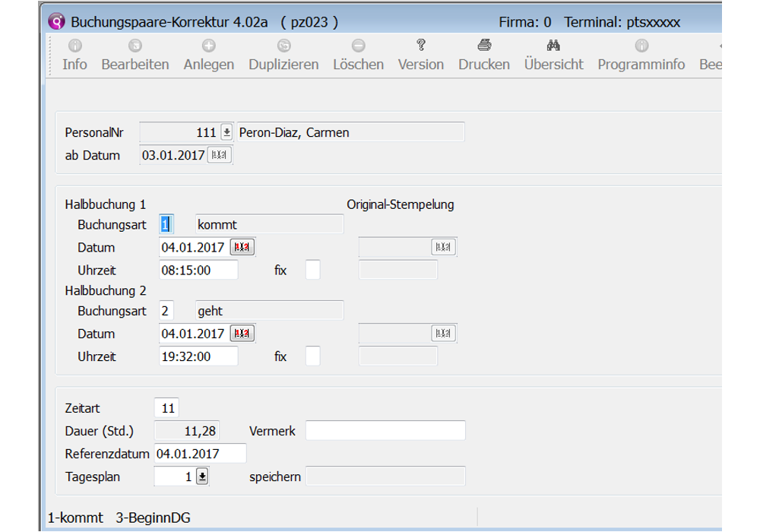Enable fix checkbox for Halbbuchung 2
The height and width of the screenshot is (532, 760).
312,356
